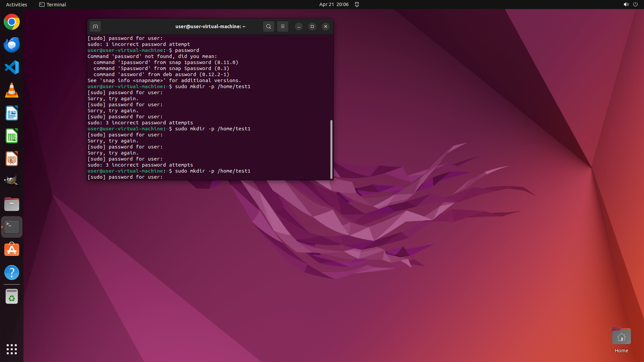Launch Visual Studio Code
Screen dimensions: 644x362
(12, 68)
